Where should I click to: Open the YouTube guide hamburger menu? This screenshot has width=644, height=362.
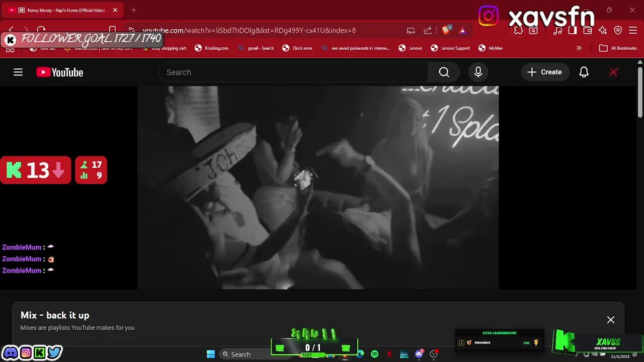click(18, 72)
